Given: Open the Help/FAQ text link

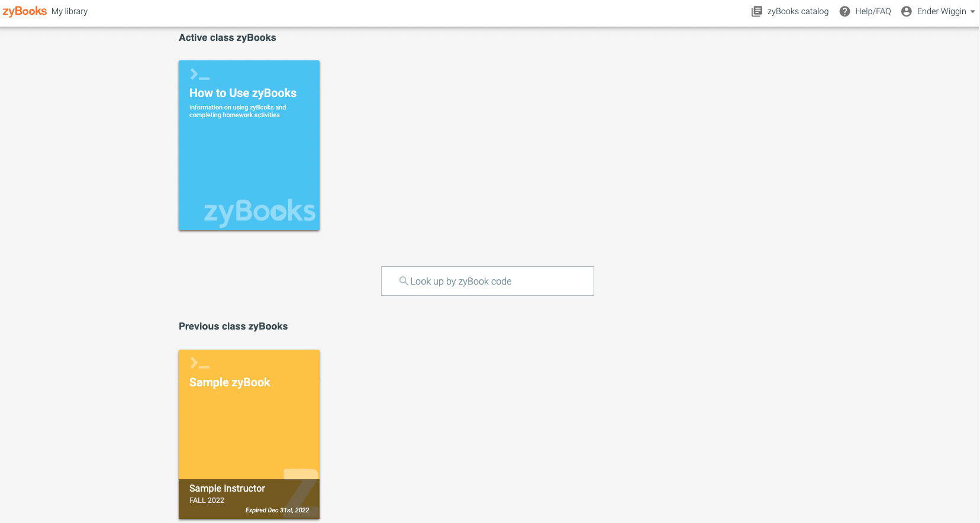Looking at the screenshot, I should [x=873, y=11].
